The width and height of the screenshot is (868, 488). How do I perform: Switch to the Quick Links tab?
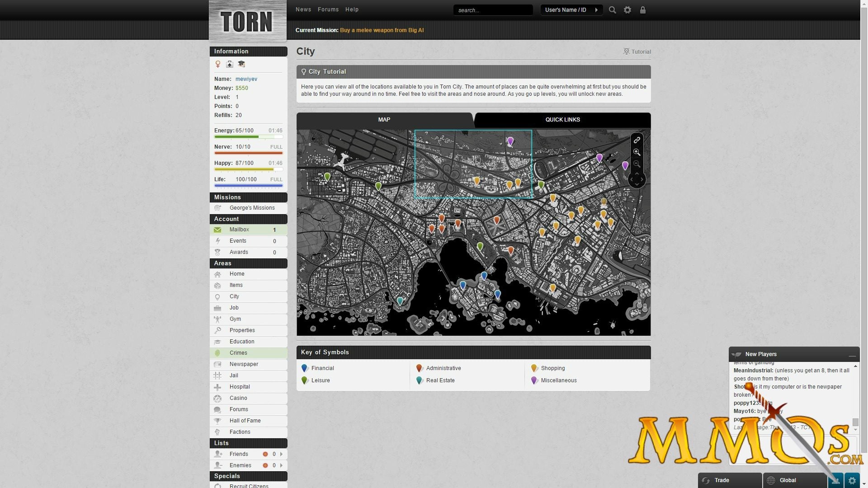(562, 120)
